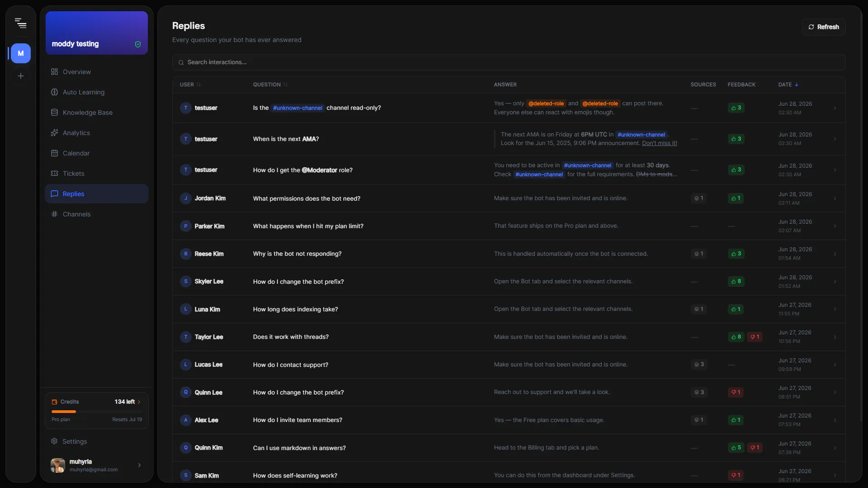Click thumbs-down 1 on Sam Kim row
The height and width of the screenshot is (488, 868).
click(x=736, y=475)
